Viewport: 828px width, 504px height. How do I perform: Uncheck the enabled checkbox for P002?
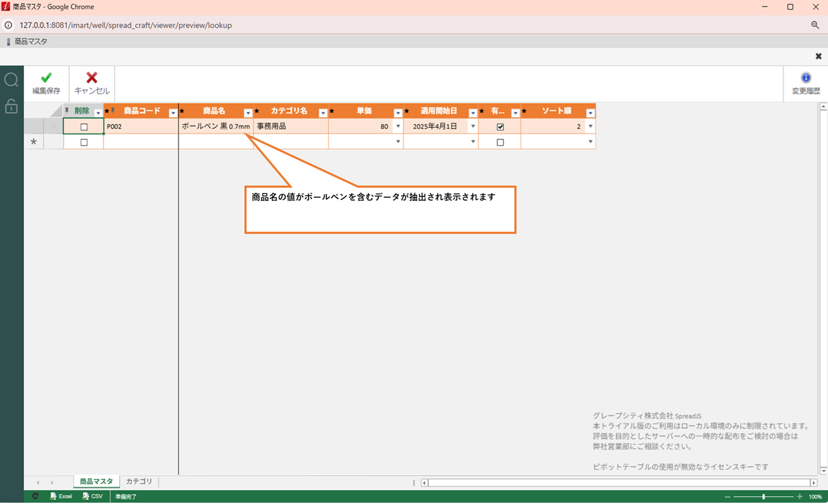(x=500, y=127)
